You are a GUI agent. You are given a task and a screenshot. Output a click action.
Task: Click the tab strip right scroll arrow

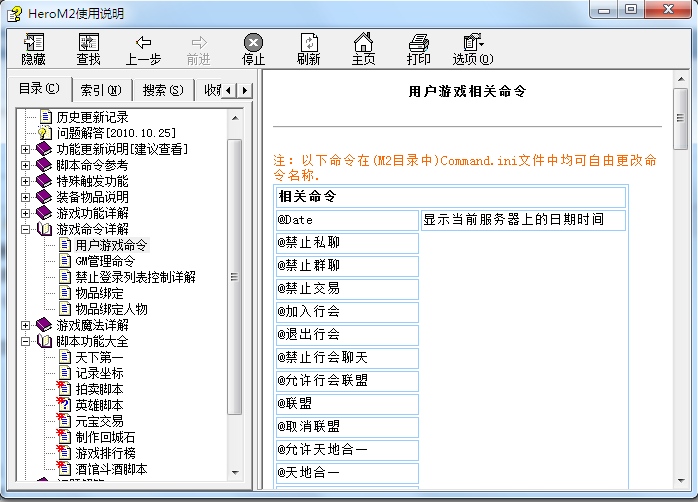(x=244, y=90)
